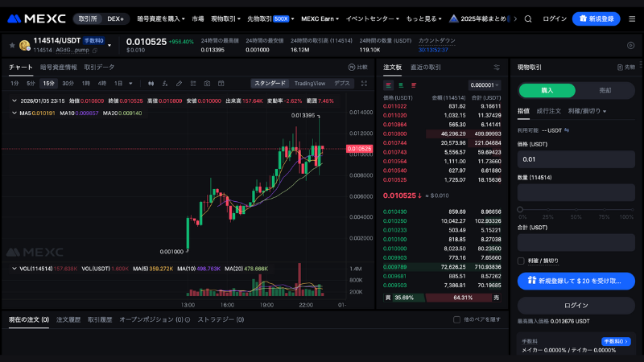This screenshot has width=644, height=362.
Task: Open the indicators fx icon
Action: point(165,84)
